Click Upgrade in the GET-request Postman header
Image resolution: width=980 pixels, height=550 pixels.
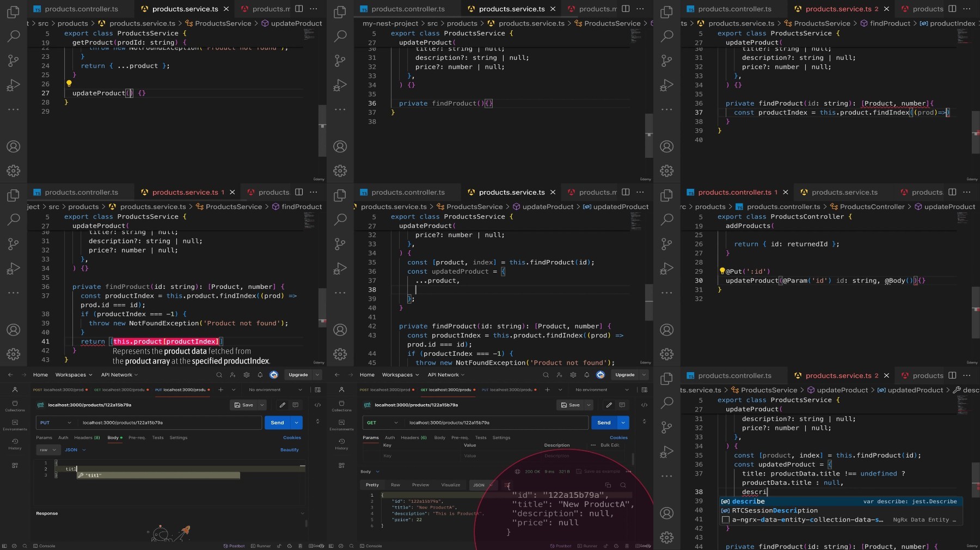click(x=624, y=375)
